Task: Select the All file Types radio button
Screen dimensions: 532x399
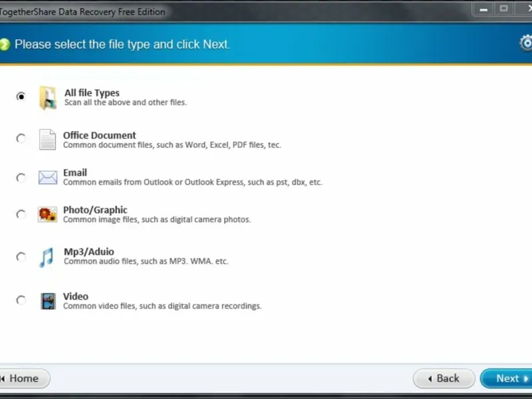Action: (x=21, y=96)
